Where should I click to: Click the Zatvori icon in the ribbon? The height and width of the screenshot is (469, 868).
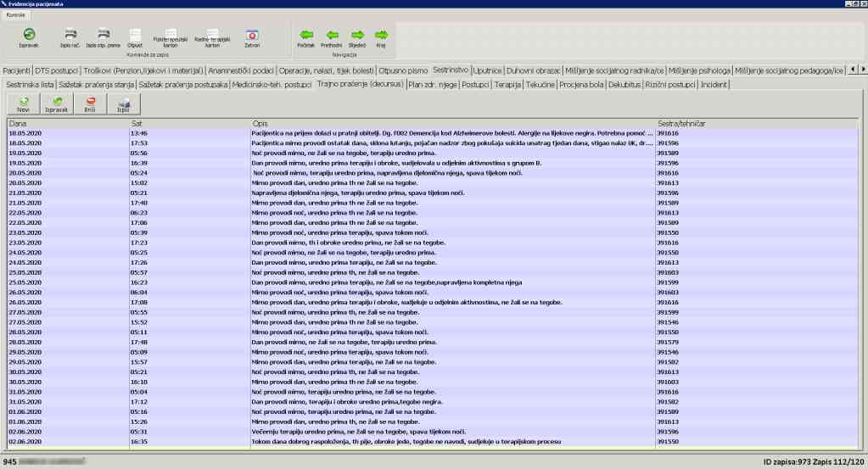[x=251, y=35]
